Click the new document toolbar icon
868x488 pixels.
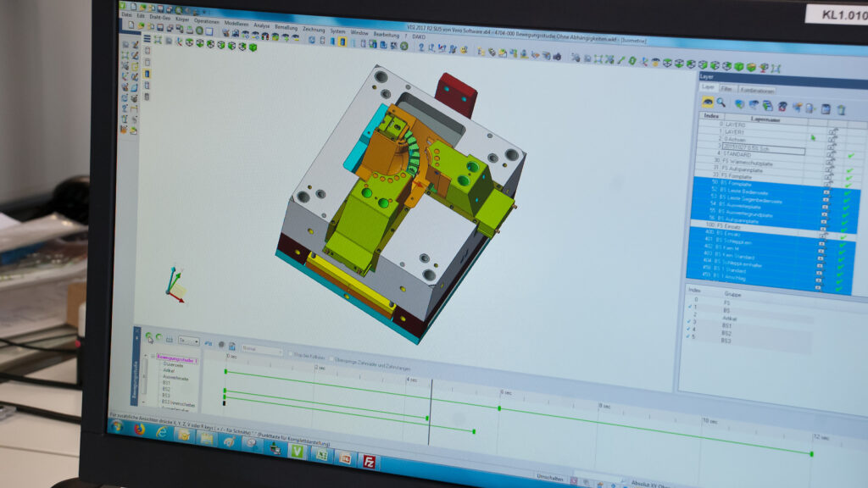(x=131, y=25)
